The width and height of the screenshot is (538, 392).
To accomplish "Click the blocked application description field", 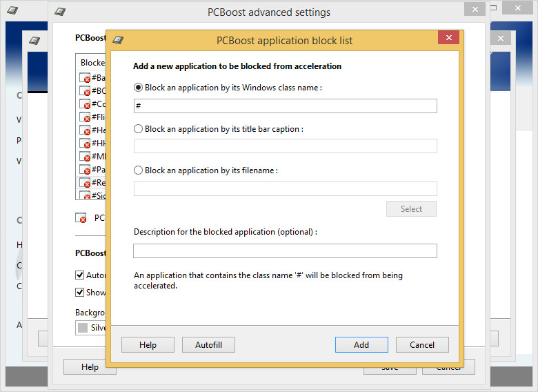I will coord(285,251).
